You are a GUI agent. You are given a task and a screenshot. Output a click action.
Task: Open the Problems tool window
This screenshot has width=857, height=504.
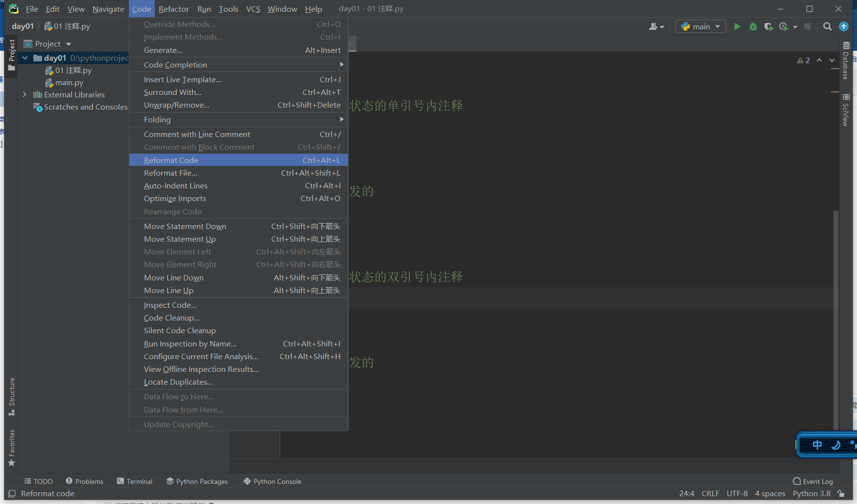(x=85, y=481)
